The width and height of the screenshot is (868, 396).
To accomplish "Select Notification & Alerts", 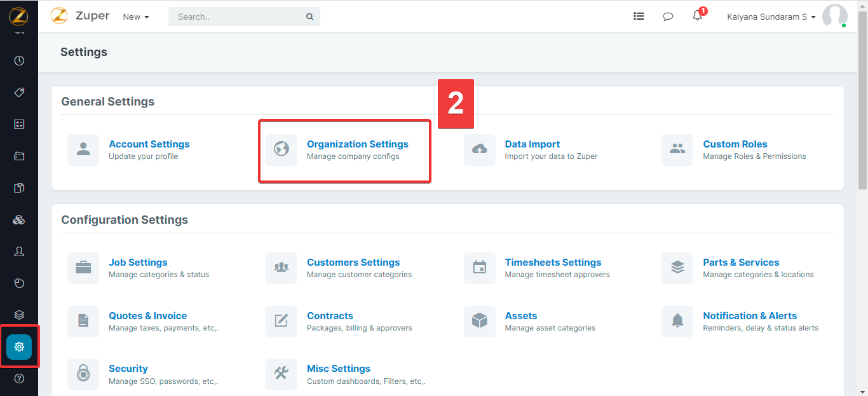I will (x=749, y=316).
